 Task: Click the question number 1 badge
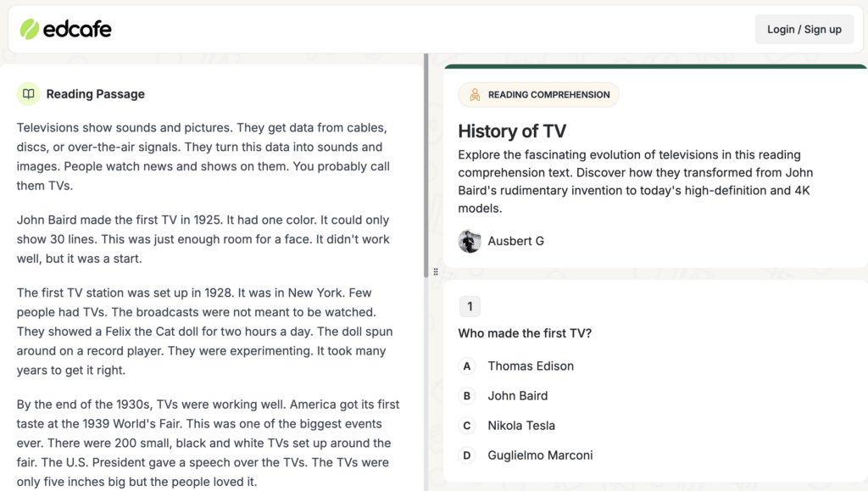pyautogui.click(x=470, y=306)
